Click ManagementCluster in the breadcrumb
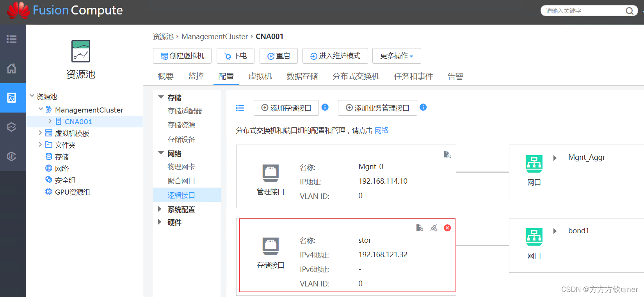The image size is (644, 297). (x=214, y=36)
